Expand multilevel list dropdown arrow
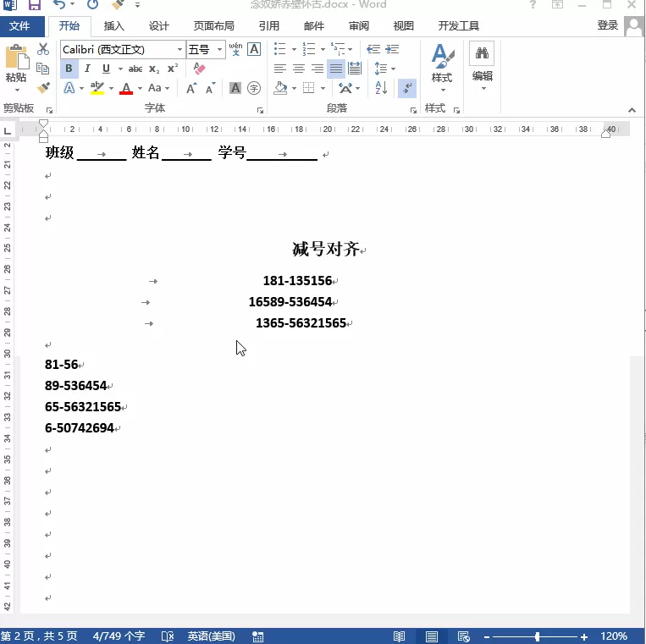Screen dimensions: 646x644 pos(351,49)
